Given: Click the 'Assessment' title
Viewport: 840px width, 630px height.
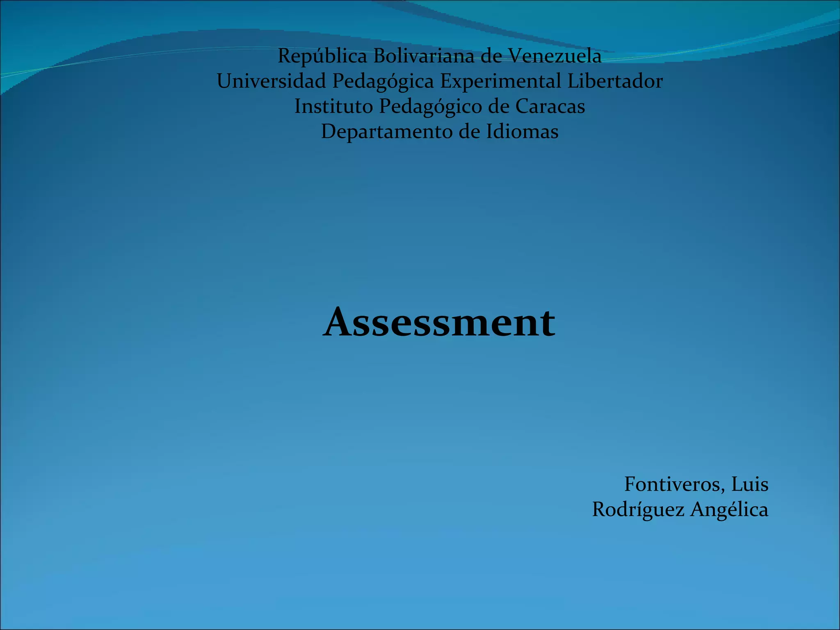Looking at the screenshot, I should 439,322.
